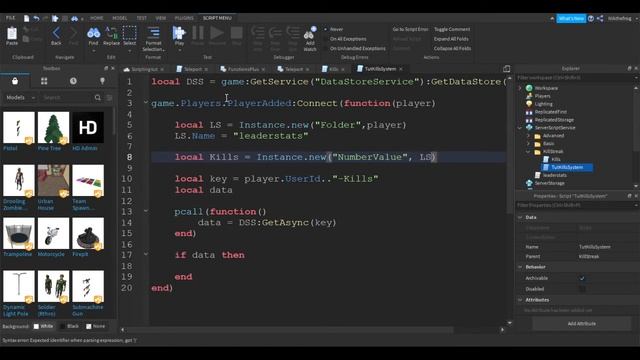The width and height of the screenshot is (640, 360).
Task: Click the new file icon in quick access bar
Action: click(x=27, y=18)
